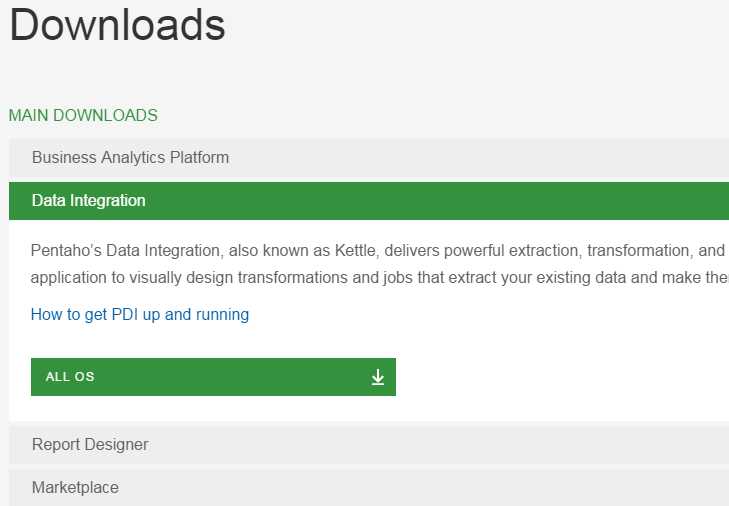Expand the Marketplace section
729x506 pixels.
369,487
